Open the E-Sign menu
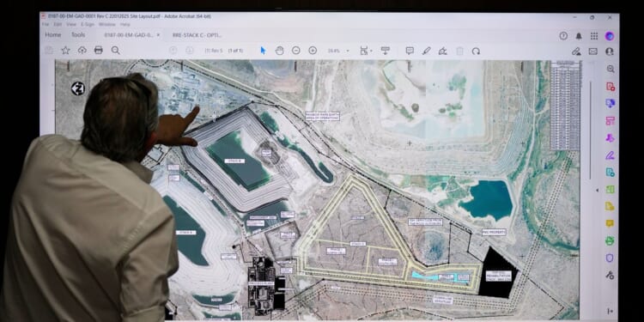The height and width of the screenshot is (322, 644). click(x=88, y=25)
